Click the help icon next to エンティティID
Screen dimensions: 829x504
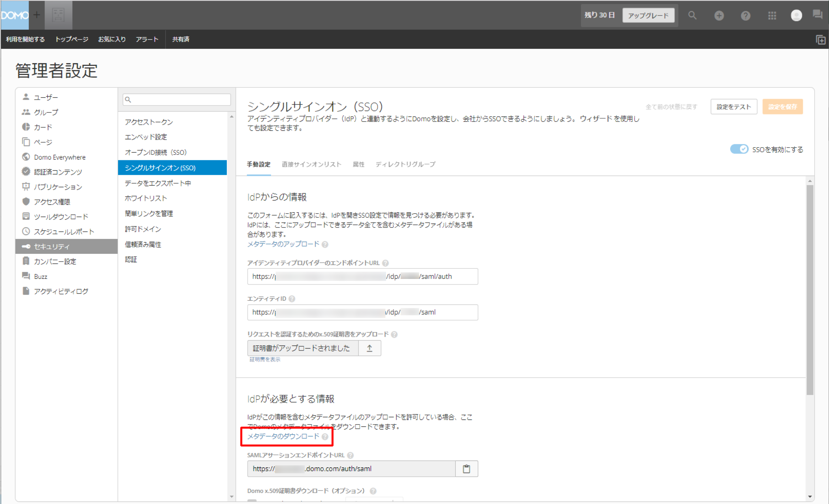coord(292,299)
